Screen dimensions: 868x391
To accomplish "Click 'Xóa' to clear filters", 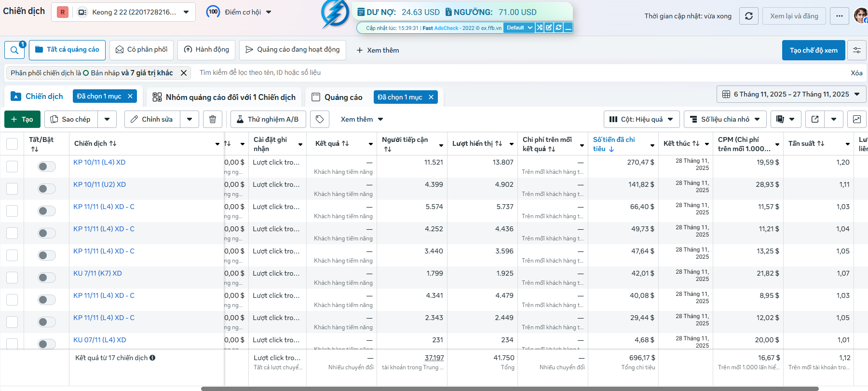I will click(856, 73).
